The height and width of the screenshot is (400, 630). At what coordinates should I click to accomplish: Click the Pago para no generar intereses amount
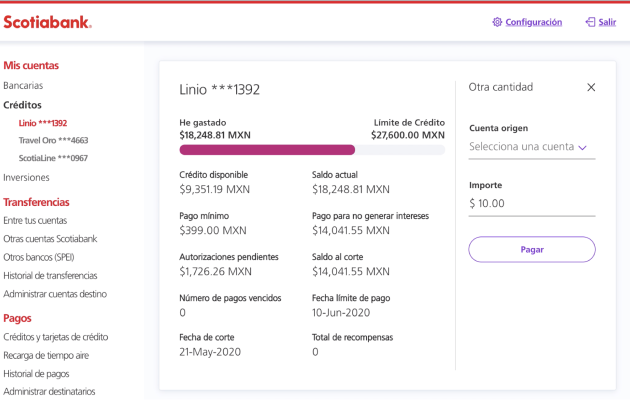[351, 231]
